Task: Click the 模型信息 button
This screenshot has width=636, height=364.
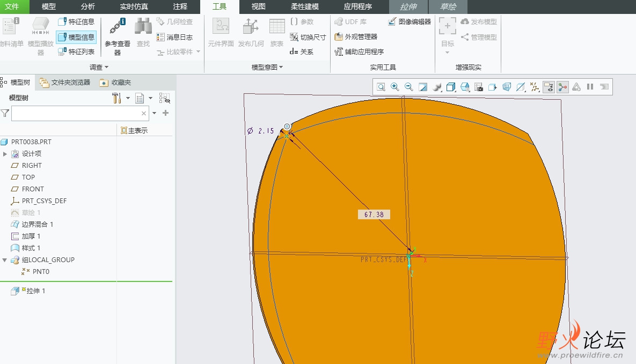Action: [76, 37]
